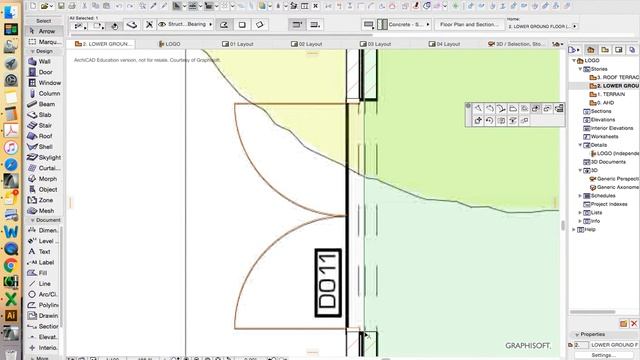Image resolution: width=640 pixels, height=360 pixels.
Task: Activate the Curtain Wall tool
Action: coord(44,168)
